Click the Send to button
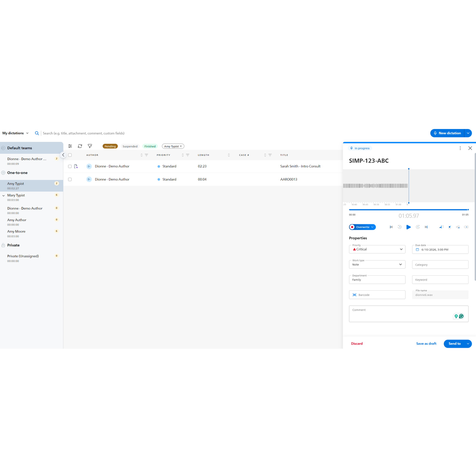476x476 pixels. coord(454,343)
